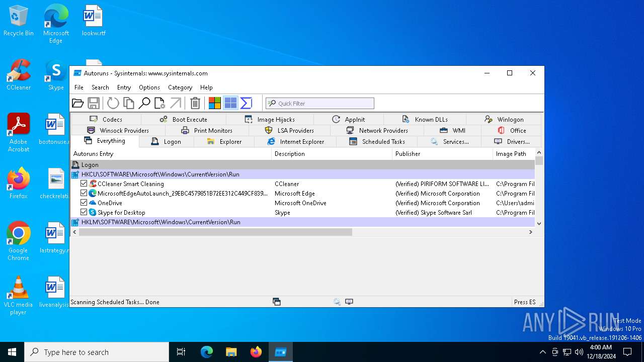This screenshot has width=644, height=362.
Task: Switch to Winsock Providers tab
Action: click(118, 131)
